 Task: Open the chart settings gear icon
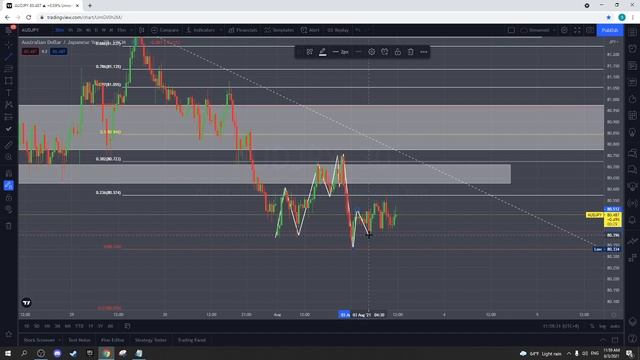click(x=564, y=30)
